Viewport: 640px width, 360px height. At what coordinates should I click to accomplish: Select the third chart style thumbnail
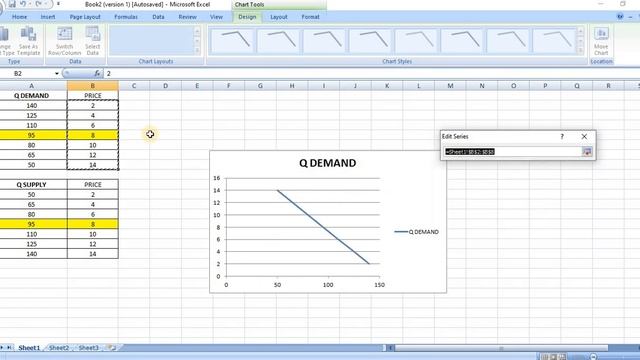324,41
